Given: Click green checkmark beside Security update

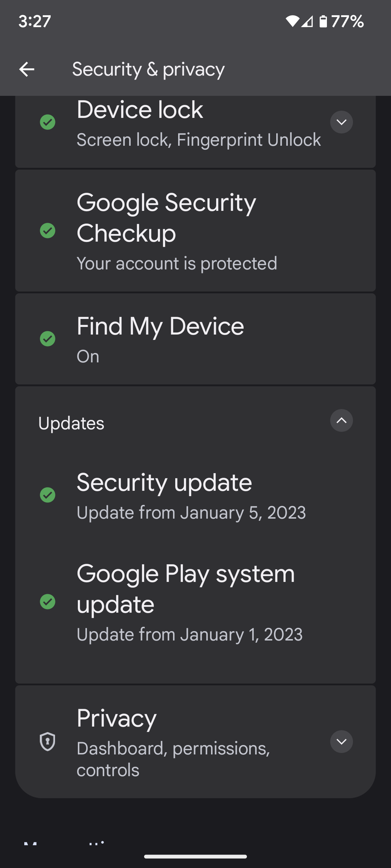Looking at the screenshot, I should point(47,495).
